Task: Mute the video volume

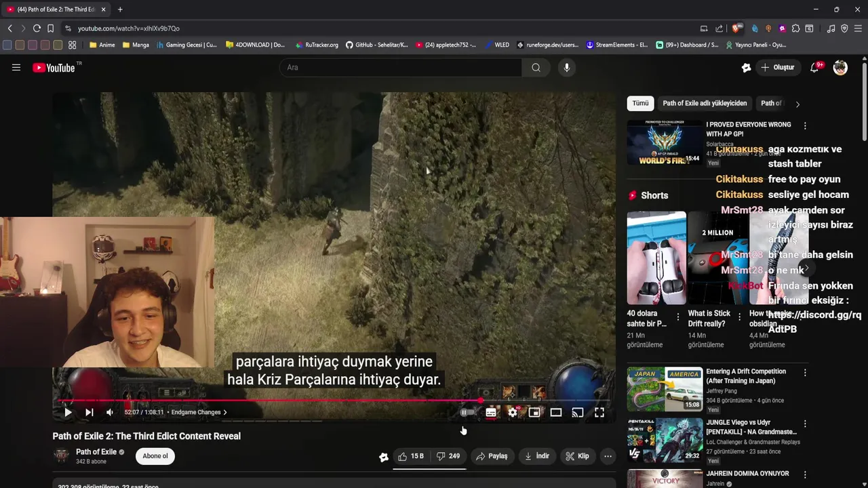Action: coord(110,412)
